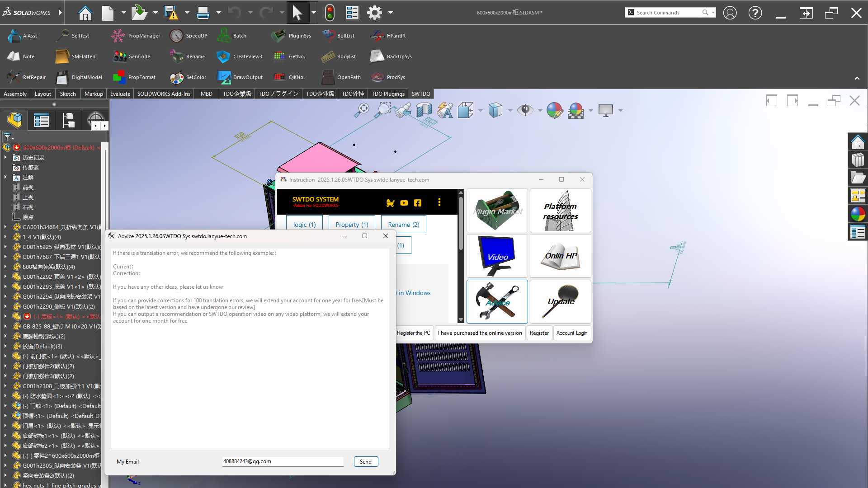Click the SpeedUP plugin icon
Viewport: 868px width, 488px height.
[x=176, y=36]
